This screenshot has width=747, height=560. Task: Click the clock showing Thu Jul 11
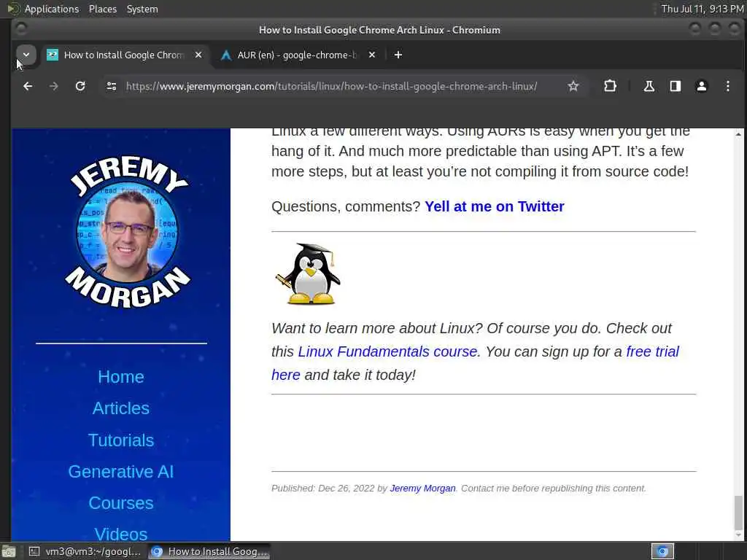click(703, 9)
